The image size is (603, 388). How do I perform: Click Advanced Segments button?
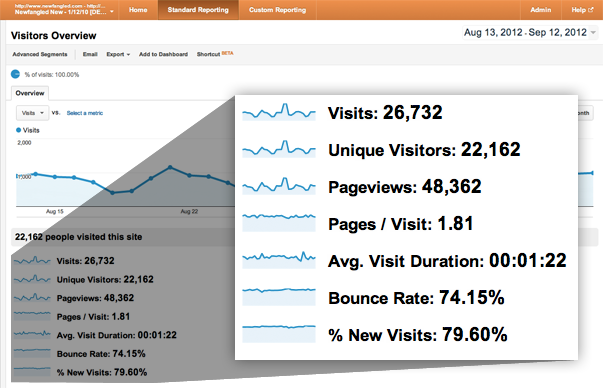point(40,54)
